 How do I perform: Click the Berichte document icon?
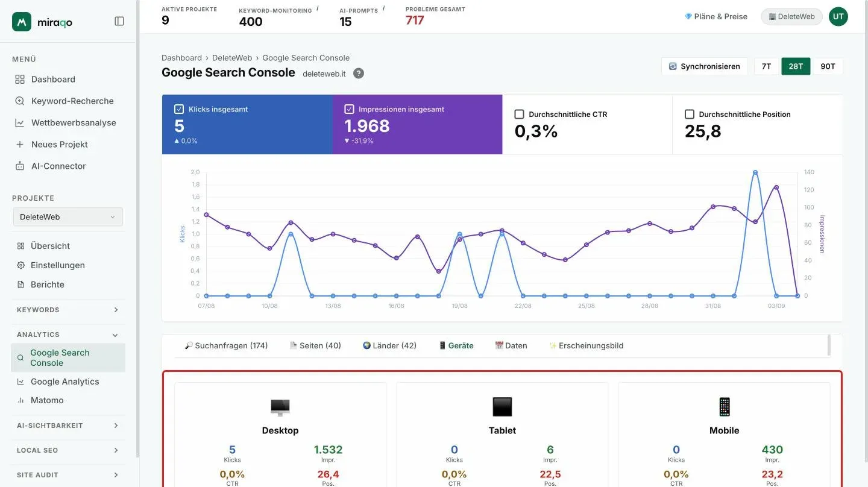pos(20,284)
